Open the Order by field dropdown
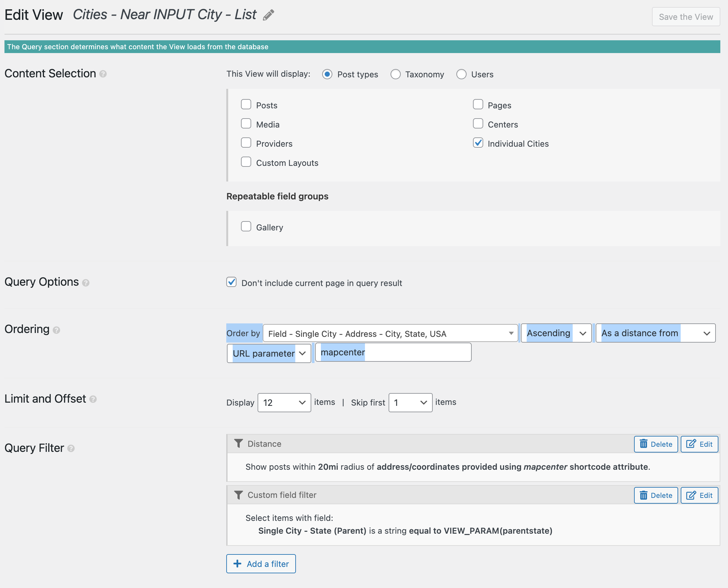The width and height of the screenshot is (728, 588). point(390,333)
